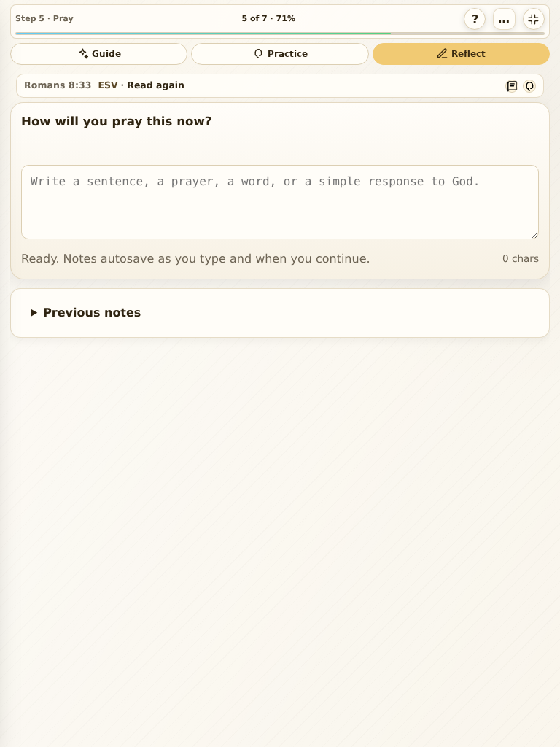This screenshot has height=747, width=560.
Task: Click the head profile icon in the verse bar
Action: click(x=529, y=86)
